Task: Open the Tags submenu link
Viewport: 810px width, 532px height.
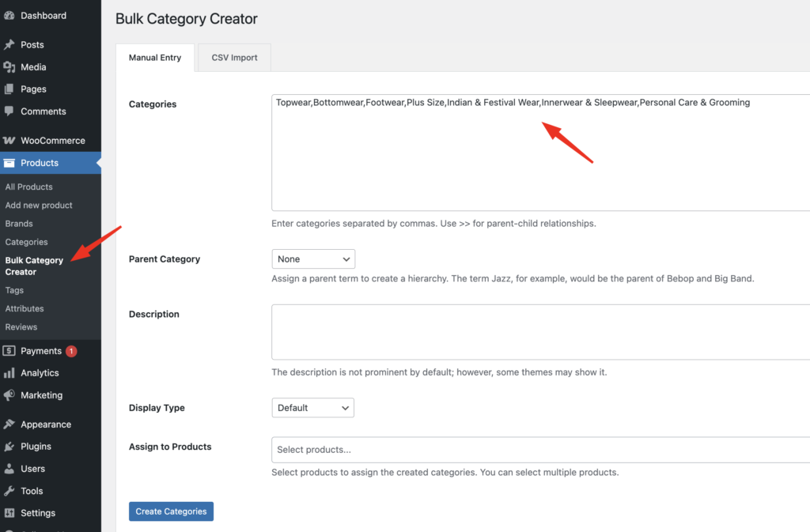Action: click(14, 290)
